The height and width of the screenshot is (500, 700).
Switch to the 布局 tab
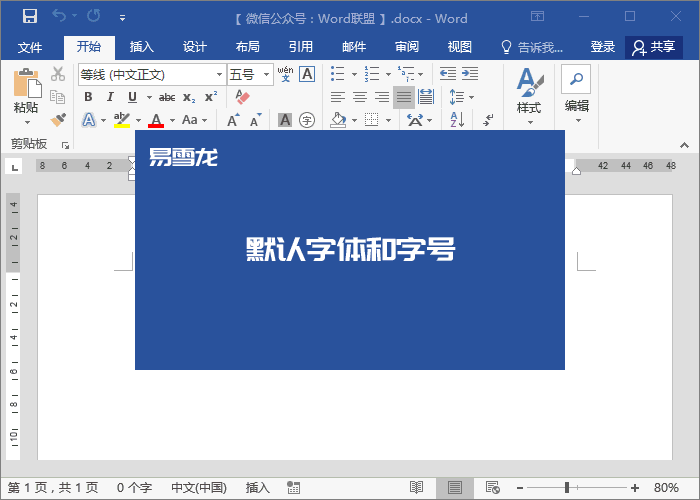(x=248, y=47)
